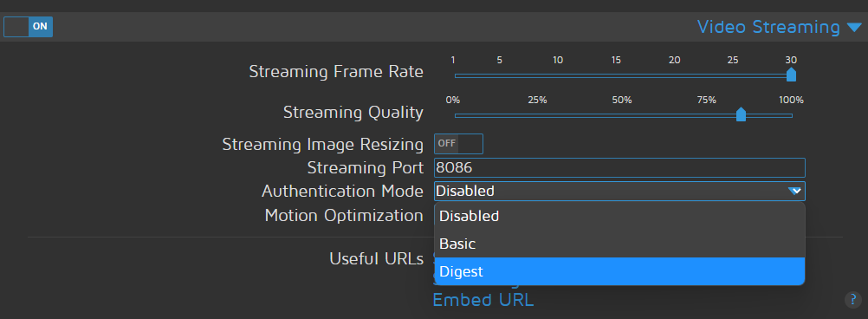
Task: Click the Streaming Port field showing 8086
Action: [x=619, y=168]
